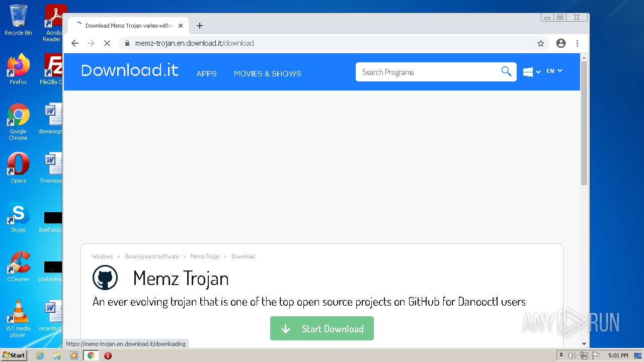This screenshot has height=362, width=644.
Task: Close the Download Memz Trojan tab
Action: [181, 26]
